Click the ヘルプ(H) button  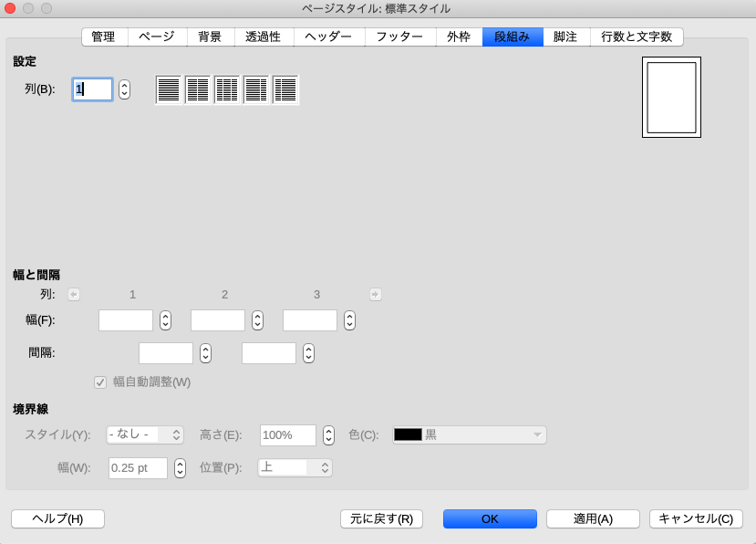point(57,519)
